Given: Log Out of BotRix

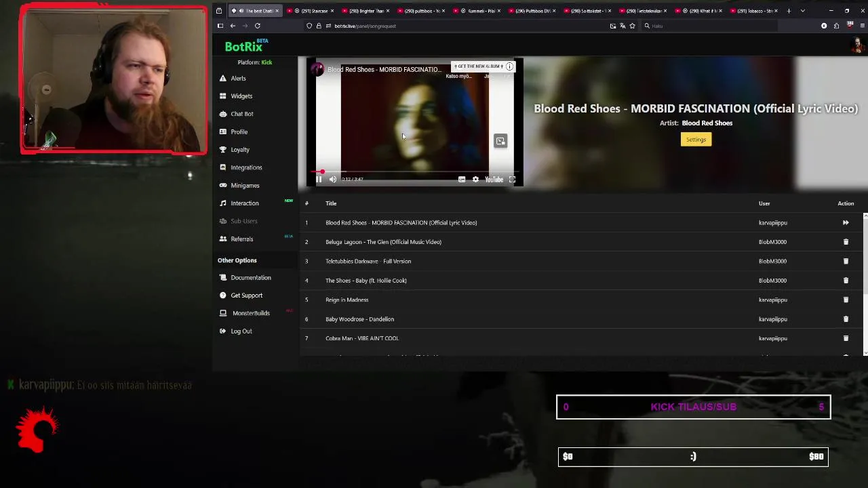Looking at the screenshot, I should point(241,331).
